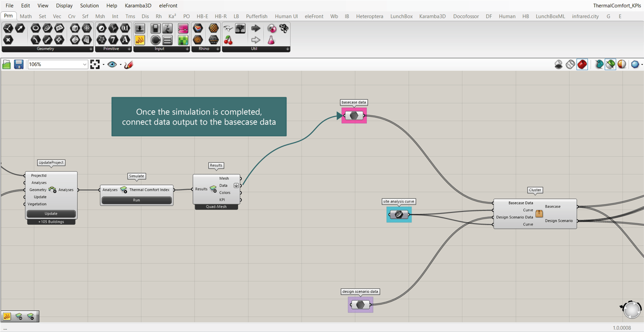Expand the Primitive panel
The image size is (644, 332).
click(x=129, y=49)
